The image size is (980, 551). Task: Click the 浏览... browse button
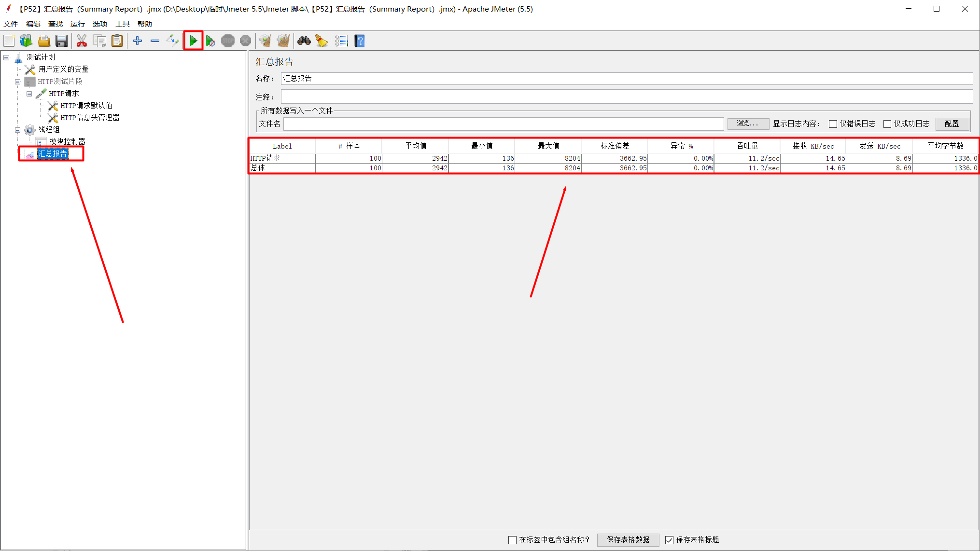click(x=748, y=124)
